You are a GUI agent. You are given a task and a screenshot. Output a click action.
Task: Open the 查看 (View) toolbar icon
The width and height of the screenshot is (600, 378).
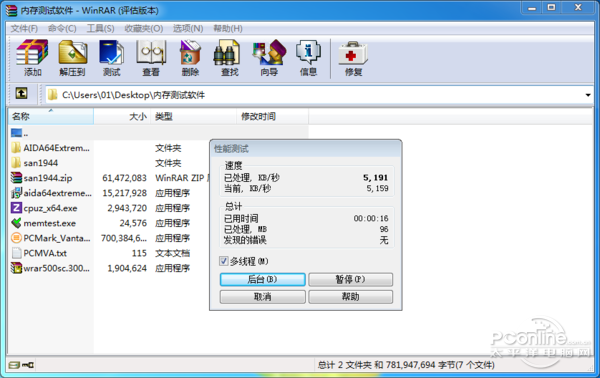[x=151, y=58]
